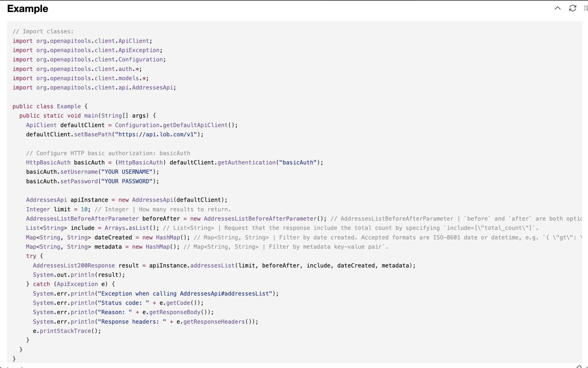Click the "YOUR USERNAME" string in the code

coord(127,172)
